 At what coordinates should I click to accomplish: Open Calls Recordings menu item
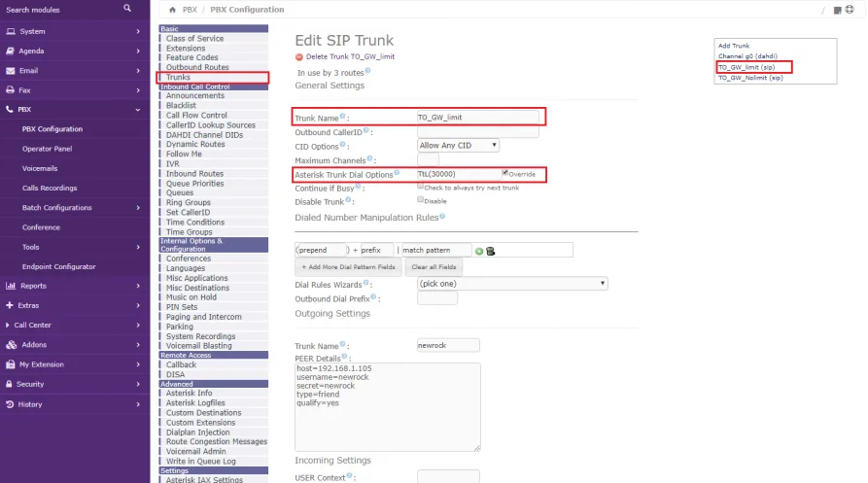[50, 189]
